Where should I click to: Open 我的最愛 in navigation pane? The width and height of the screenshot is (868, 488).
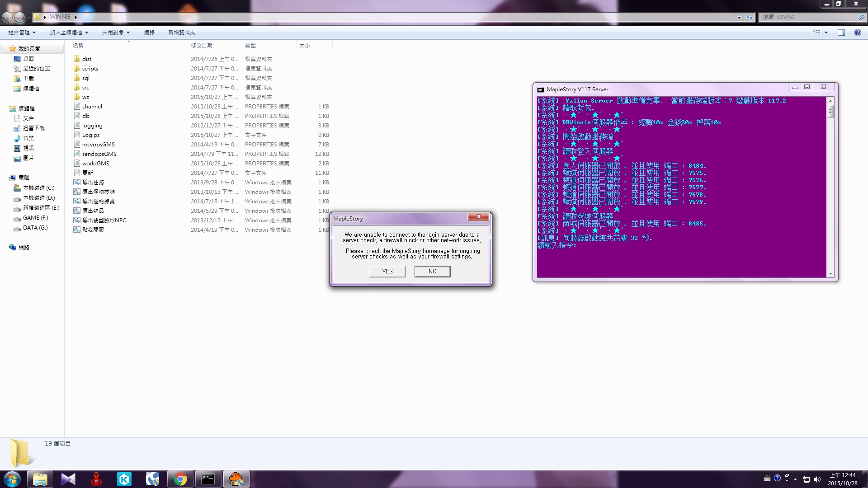(x=29, y=49)
